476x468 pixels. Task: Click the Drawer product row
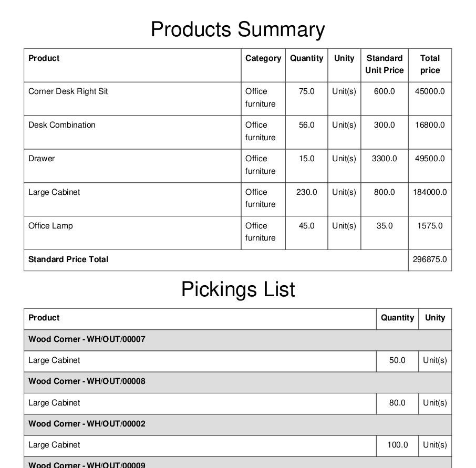pyautogui.click(x=237, y=165)
